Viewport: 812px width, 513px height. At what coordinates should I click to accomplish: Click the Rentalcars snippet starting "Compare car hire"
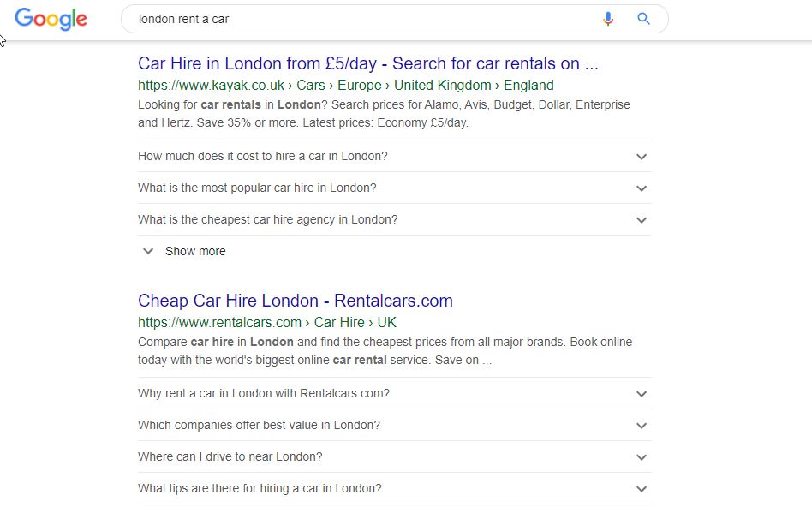pyautogui.click(x=384, y=350)
